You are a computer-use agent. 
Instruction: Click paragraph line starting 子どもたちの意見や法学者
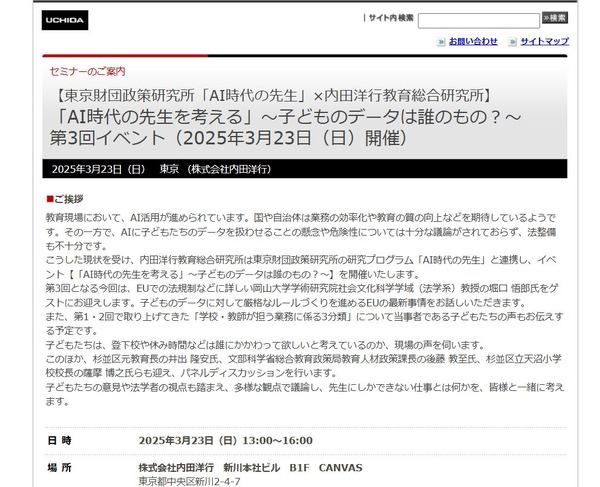[x=305, y=388]
